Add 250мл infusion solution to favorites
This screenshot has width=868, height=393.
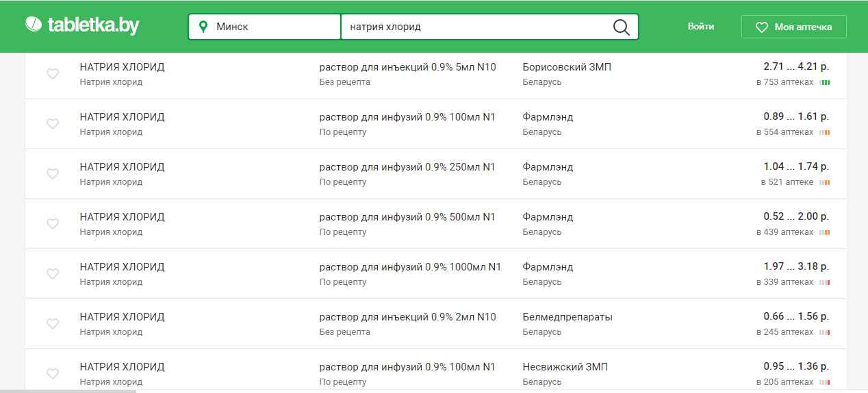53,174
